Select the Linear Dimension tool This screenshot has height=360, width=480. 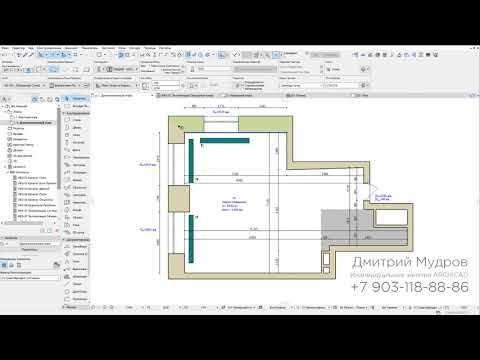(x=76, y=247)
